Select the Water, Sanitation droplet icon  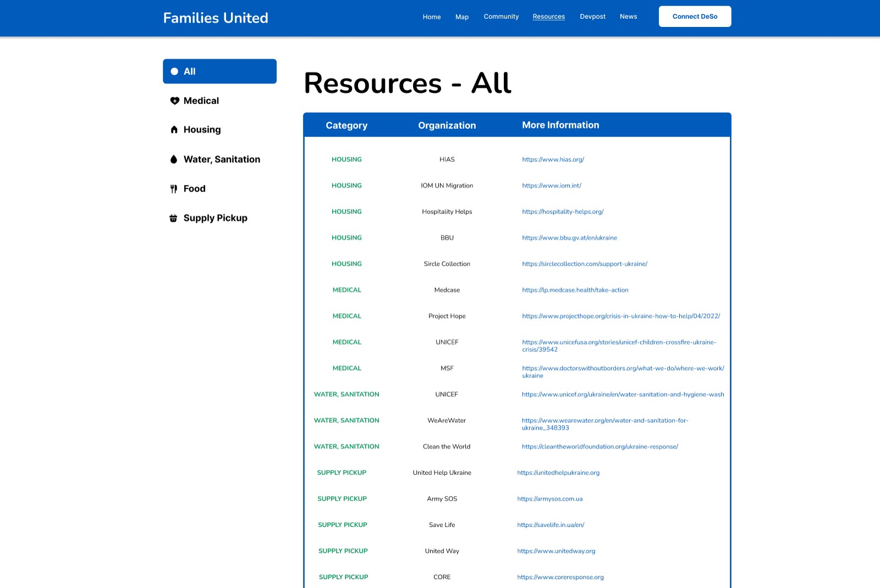[174, 159]
